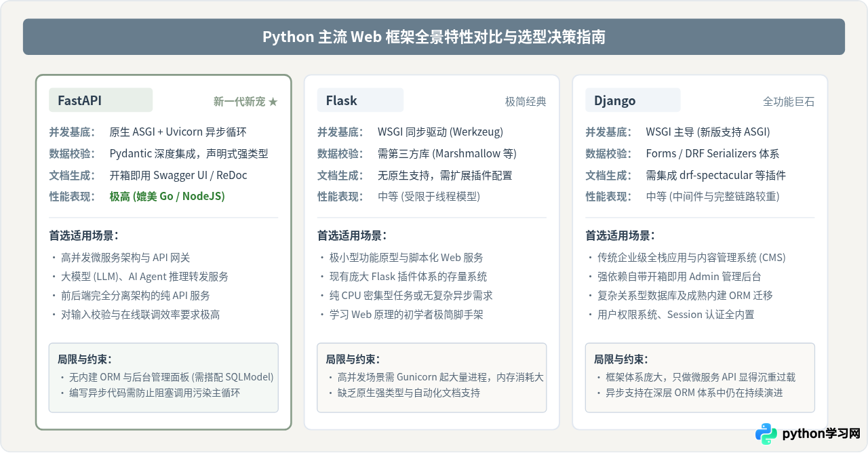
Task: Click '缺乏原生强类型与自动化文档支持'
Action: tap(409, 393)
